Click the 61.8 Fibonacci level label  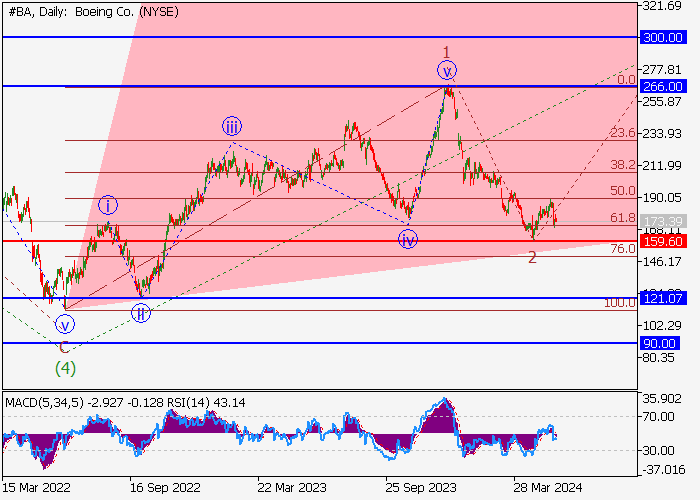(x=623, y=218)
